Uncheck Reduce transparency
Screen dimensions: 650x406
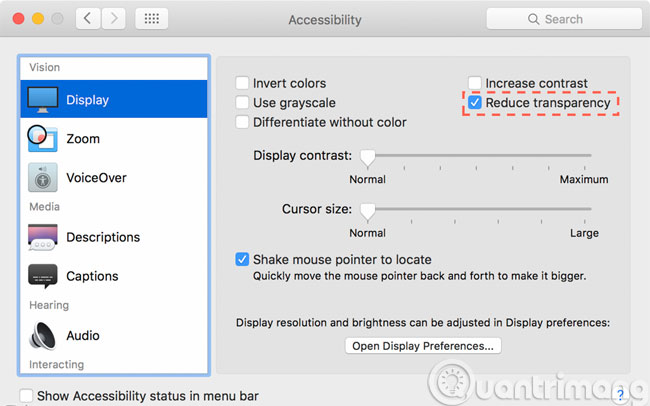point(475,103)
